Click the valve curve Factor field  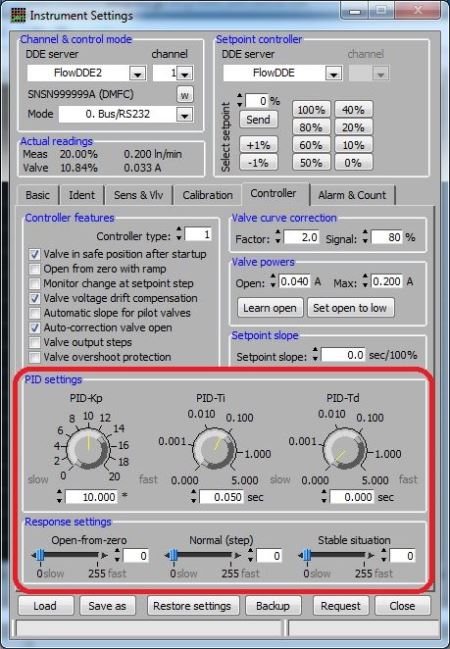coord(301,238)
